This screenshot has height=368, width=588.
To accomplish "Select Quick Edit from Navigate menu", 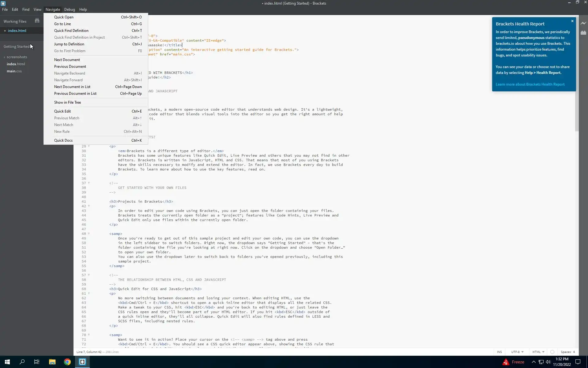I will point(62,111).
